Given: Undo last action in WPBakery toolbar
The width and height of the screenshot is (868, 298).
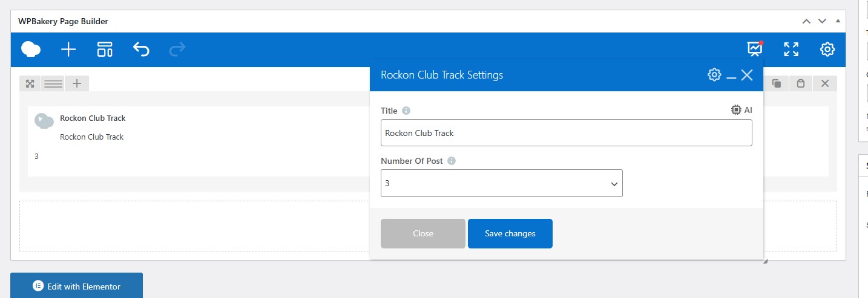Looking at the screenshot, I should (x=141, y=50).
